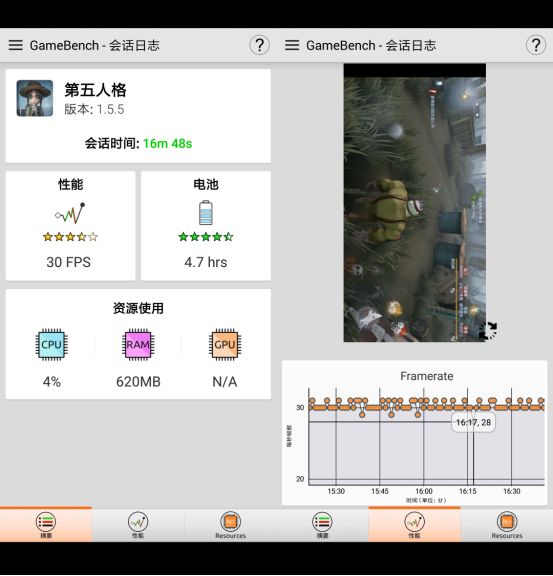This screenshot has width=553, height=576.
Task: Tap the '30 FPS' value
Action: [68, 262]
